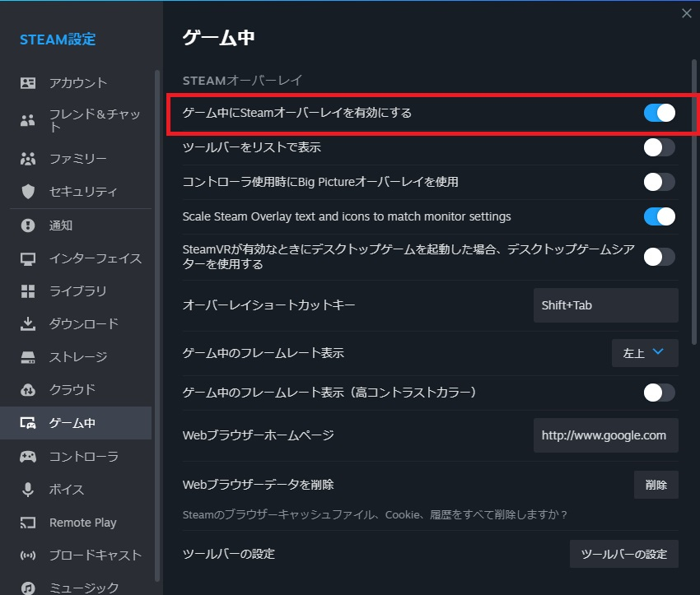The width and height of the screenshot is (700, 595).
Task: Enable フレームレート表示 高コントラストカラー toggle
Action: [659, 393]
